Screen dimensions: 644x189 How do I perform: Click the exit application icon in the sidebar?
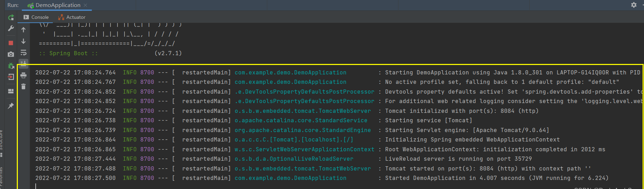[11, 77]
